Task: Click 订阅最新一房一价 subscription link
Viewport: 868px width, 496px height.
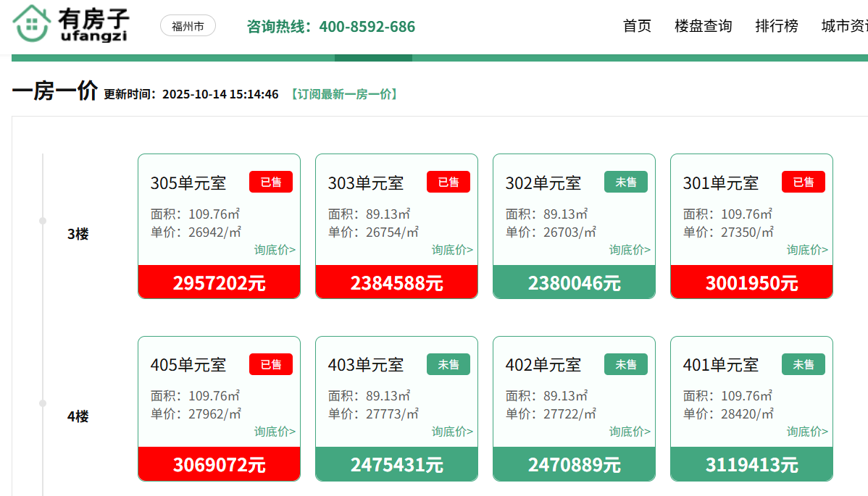Action: [x=343, y=94]
